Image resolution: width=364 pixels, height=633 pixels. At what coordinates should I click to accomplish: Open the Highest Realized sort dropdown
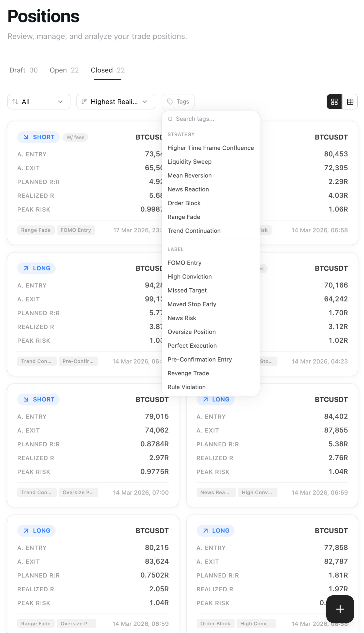116,102
